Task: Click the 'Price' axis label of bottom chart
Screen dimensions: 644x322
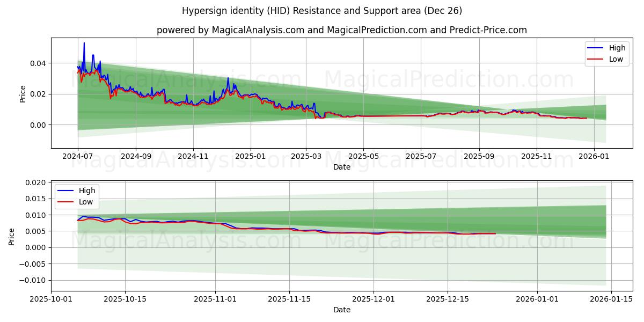Action: 12,236
